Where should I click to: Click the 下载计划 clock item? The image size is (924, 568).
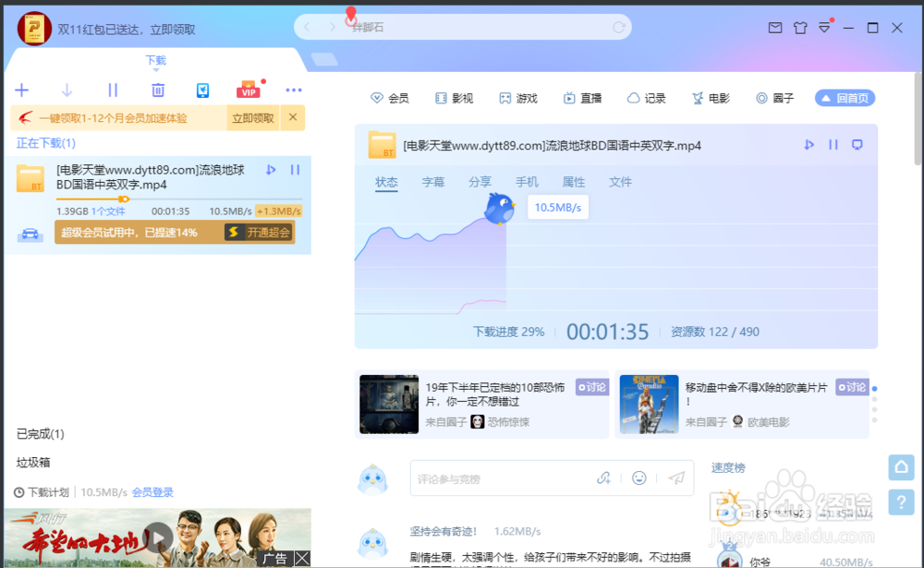click(x=42, y=492)
